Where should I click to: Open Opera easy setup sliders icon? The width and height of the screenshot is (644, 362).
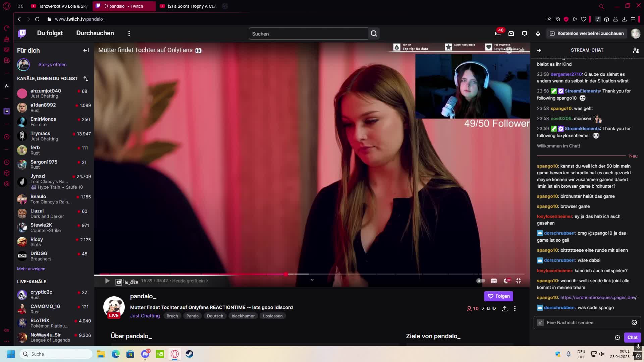tap(633, 19)
